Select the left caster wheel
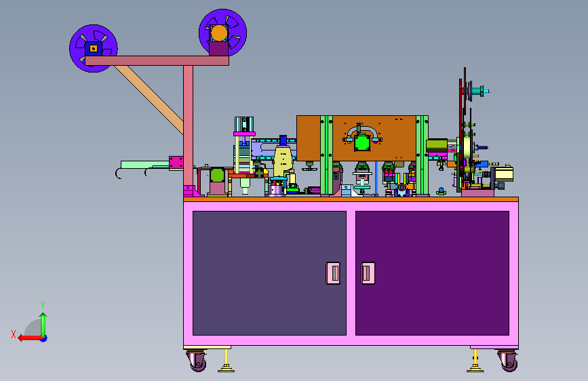This screenshot has height=381, width=588. coord(197,361)
